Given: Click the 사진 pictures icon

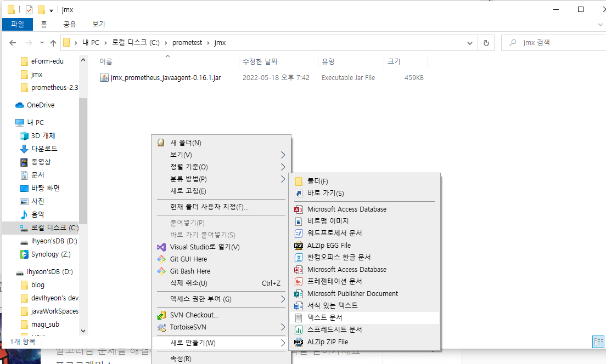Looking at the screenshot, I should (x=24, y=202).
